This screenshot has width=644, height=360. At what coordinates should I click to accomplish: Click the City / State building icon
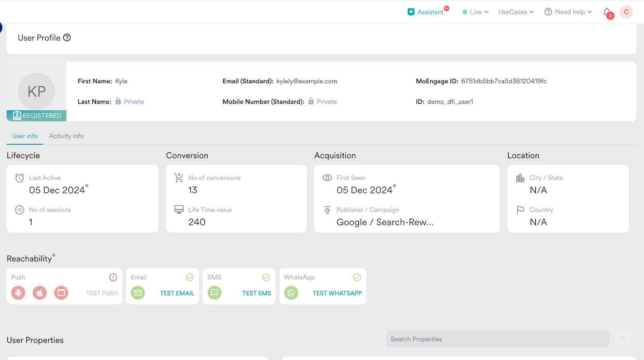pos(520,178)
